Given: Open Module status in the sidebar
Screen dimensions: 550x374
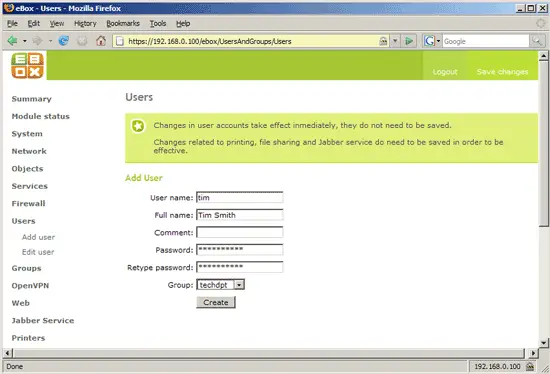Looking at the screenshot, I should (x=41, y=116).
